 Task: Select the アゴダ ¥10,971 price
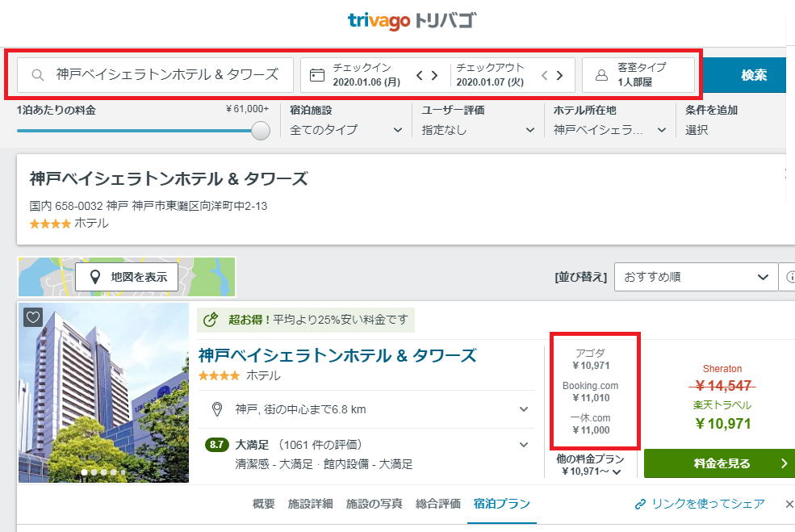[591, 359]
